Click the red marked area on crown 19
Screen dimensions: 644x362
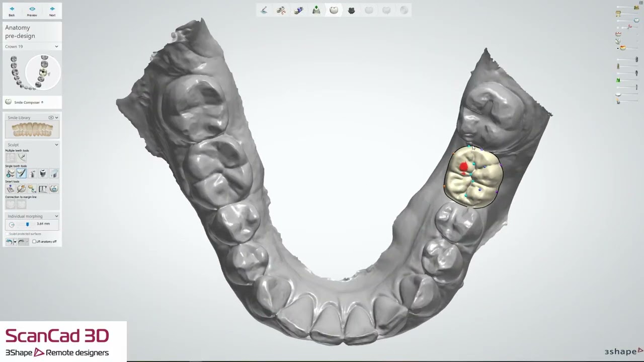(x=464, y=166)
